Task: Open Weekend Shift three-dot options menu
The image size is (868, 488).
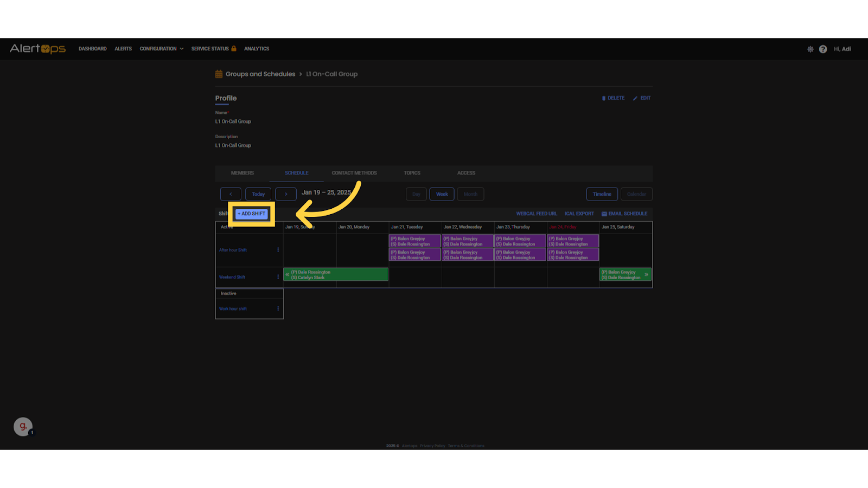Action: [278, 277]
